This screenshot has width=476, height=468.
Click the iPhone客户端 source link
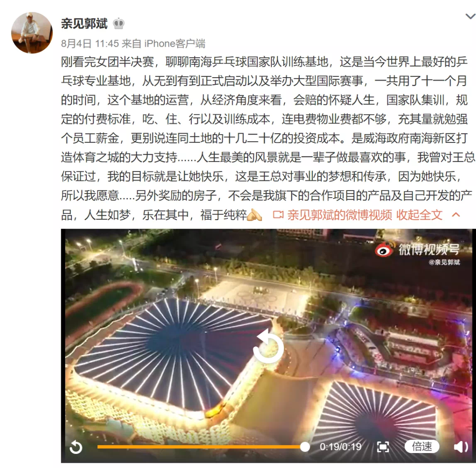point(175,44)
